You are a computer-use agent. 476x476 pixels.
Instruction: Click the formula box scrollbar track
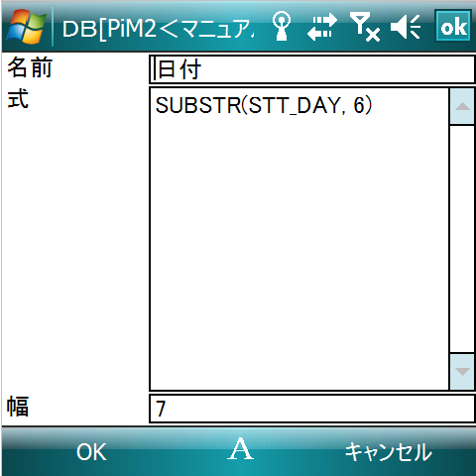point(462,239)
